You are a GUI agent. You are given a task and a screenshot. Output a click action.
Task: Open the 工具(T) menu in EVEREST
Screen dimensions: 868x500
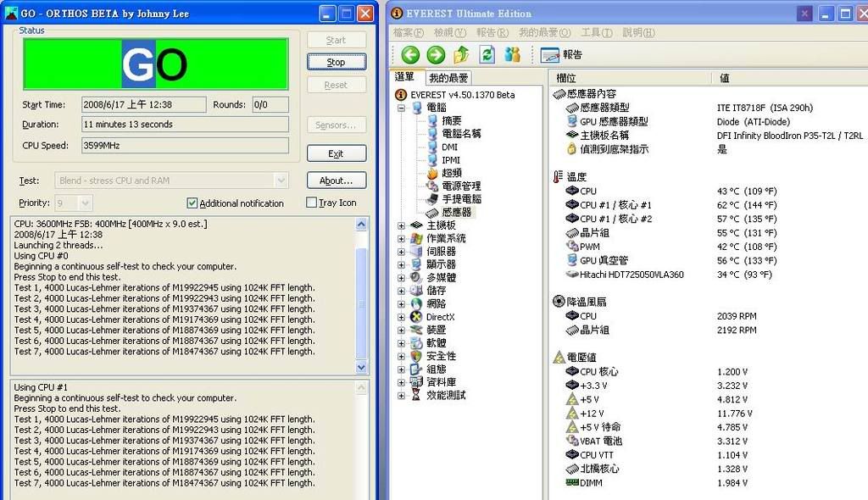click(597, 33)
